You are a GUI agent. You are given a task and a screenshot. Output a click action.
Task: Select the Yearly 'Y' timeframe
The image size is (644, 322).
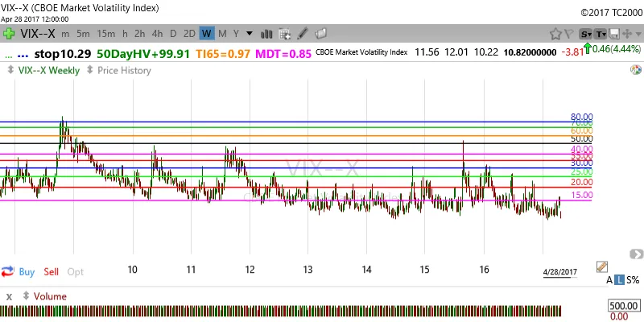[236, 34]
